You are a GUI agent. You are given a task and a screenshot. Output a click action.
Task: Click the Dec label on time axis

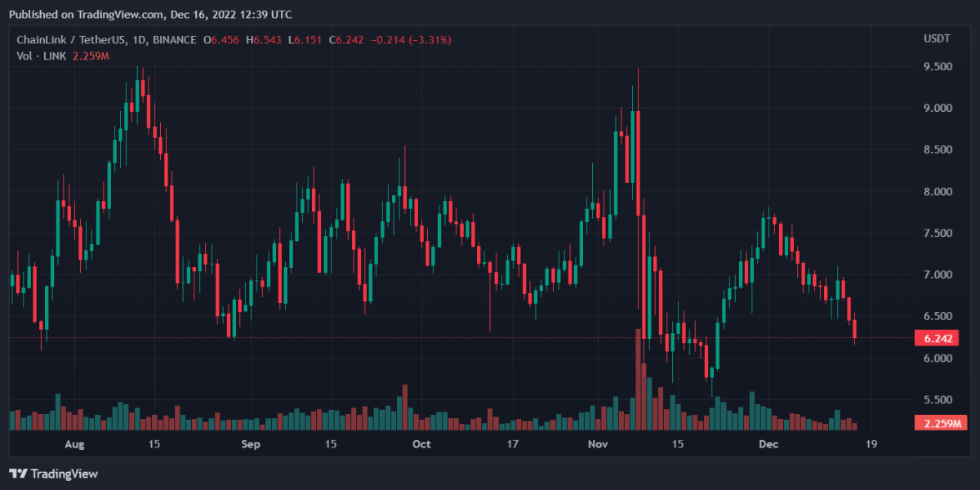(x=768, y=445)
